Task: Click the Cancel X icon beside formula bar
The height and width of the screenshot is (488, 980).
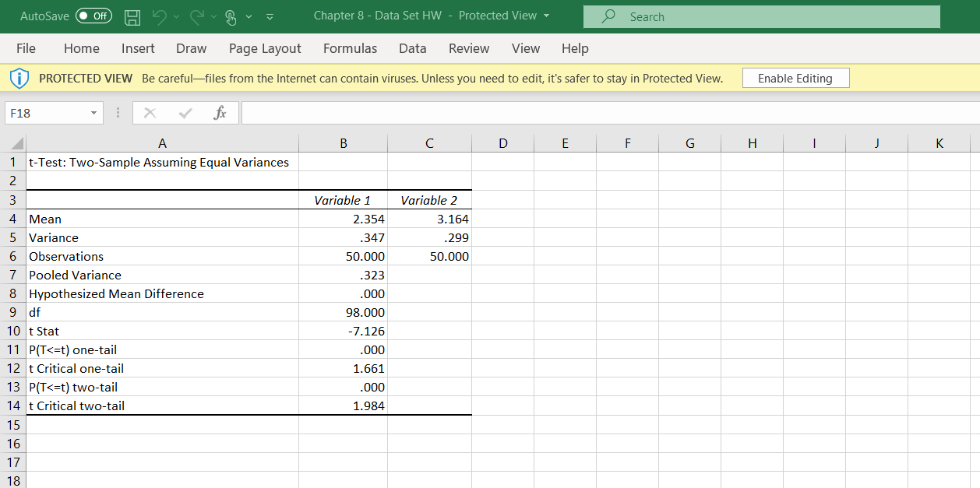Action: pos(150,113)
